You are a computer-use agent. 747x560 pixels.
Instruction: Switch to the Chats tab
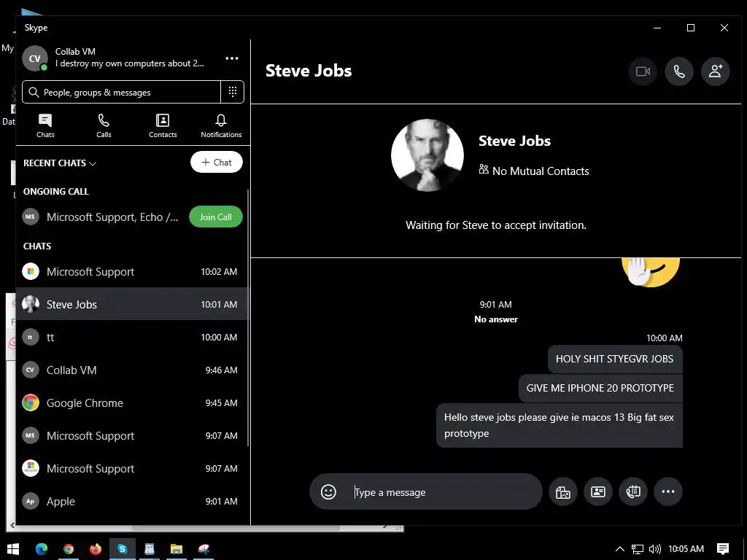point(45,125)
